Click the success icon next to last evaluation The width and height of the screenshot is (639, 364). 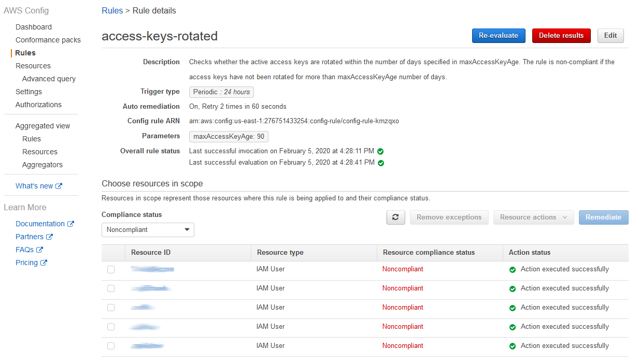pos(380,162)
